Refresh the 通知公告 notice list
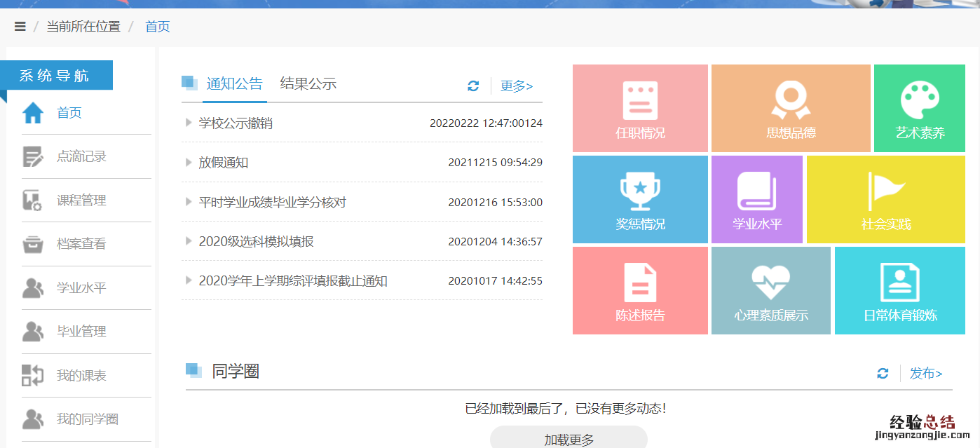The height and width of the screenshot is (448, 980). tap(473, 86)
